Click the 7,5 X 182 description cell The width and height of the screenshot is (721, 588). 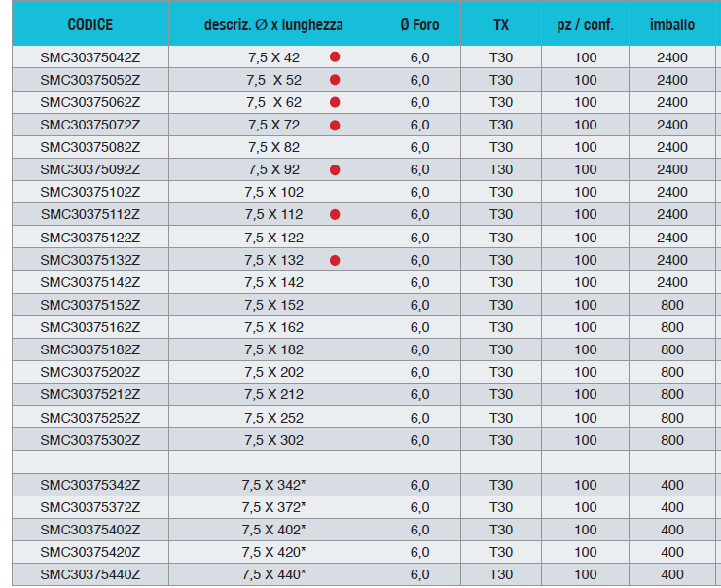pyautogui.click(x=273, y=349)
